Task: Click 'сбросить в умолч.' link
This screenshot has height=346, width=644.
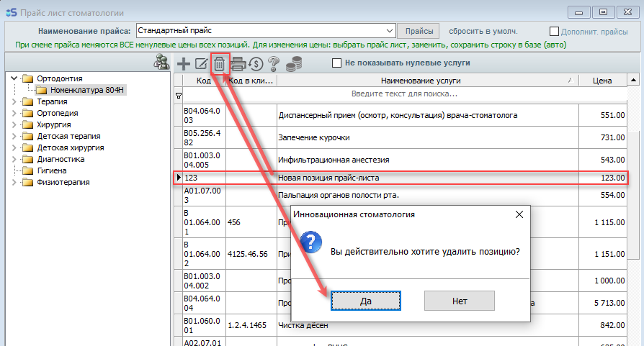Action: [x=483, y=32]
